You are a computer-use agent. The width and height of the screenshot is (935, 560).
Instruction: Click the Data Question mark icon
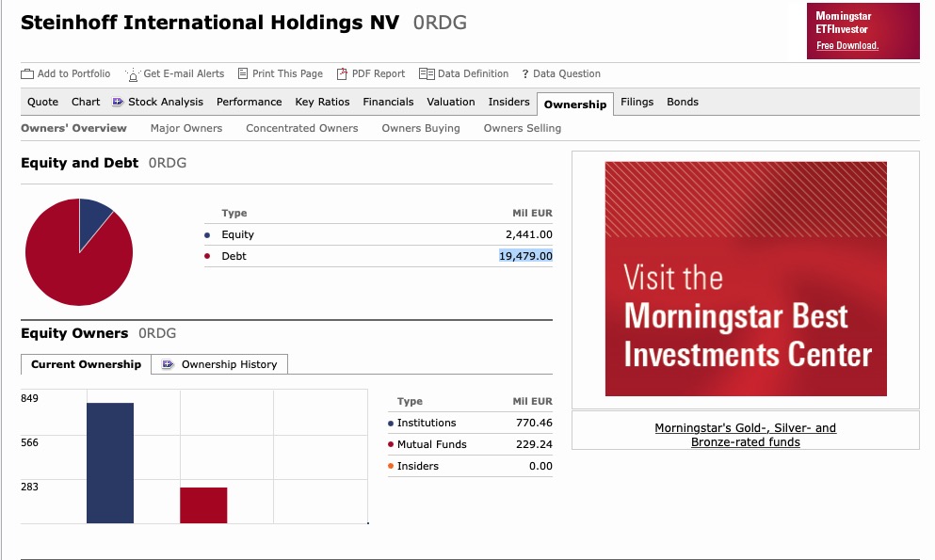pos(525,74)
